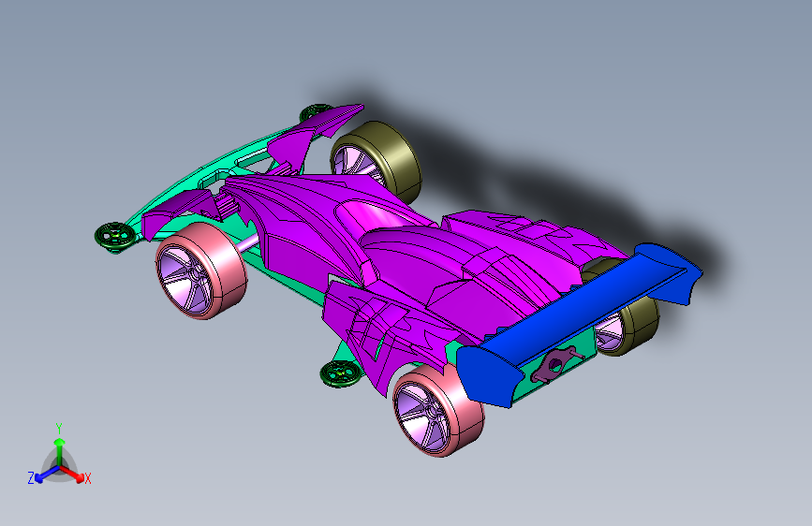
Task: Select the purple bracket on the chassis rear plate
Action: [555, 365]
